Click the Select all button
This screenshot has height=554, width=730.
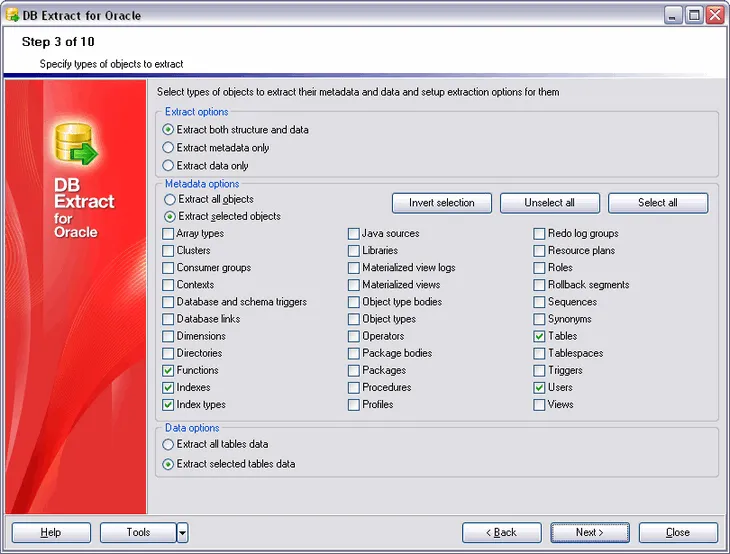coord(658,203)
